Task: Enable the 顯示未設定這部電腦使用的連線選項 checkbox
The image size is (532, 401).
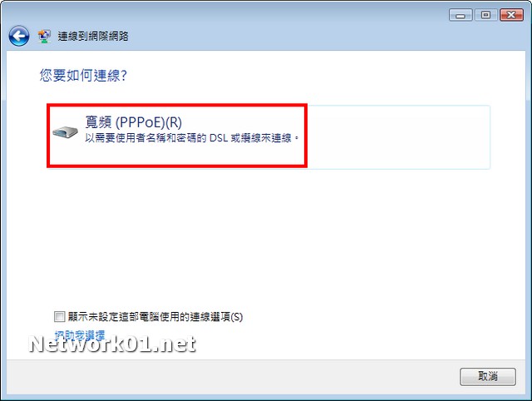Action: pos(59,316)
